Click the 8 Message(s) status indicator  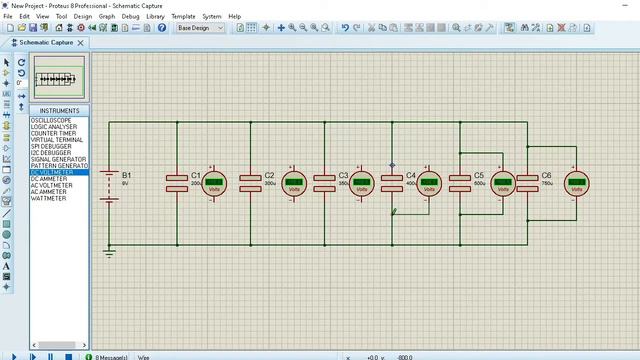[x=107, y=357]
